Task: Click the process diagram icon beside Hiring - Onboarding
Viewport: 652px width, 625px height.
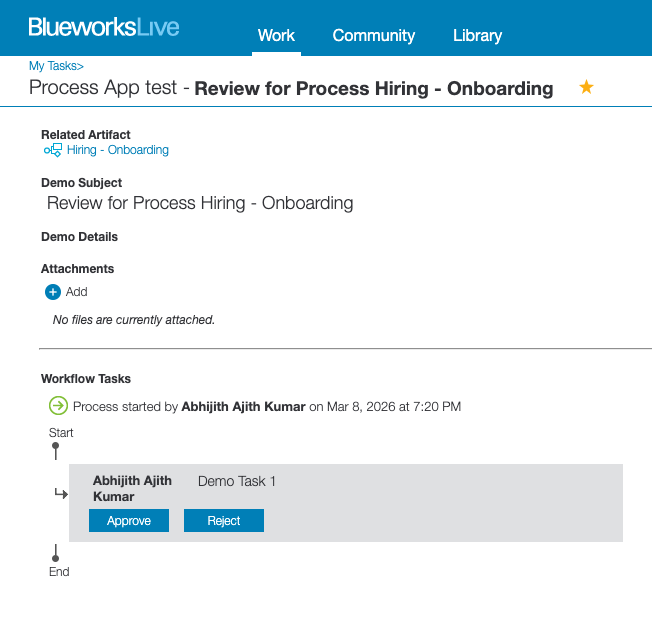Action: (53, 150)
